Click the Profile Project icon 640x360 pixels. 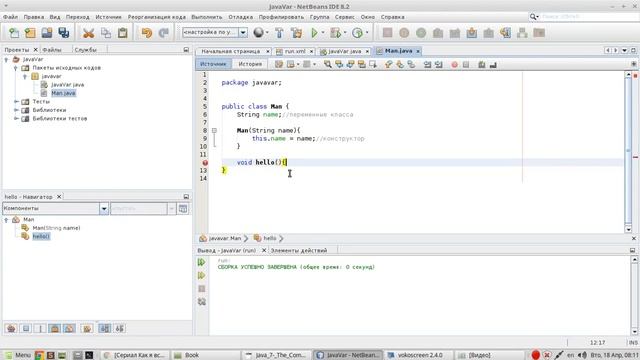357,33
